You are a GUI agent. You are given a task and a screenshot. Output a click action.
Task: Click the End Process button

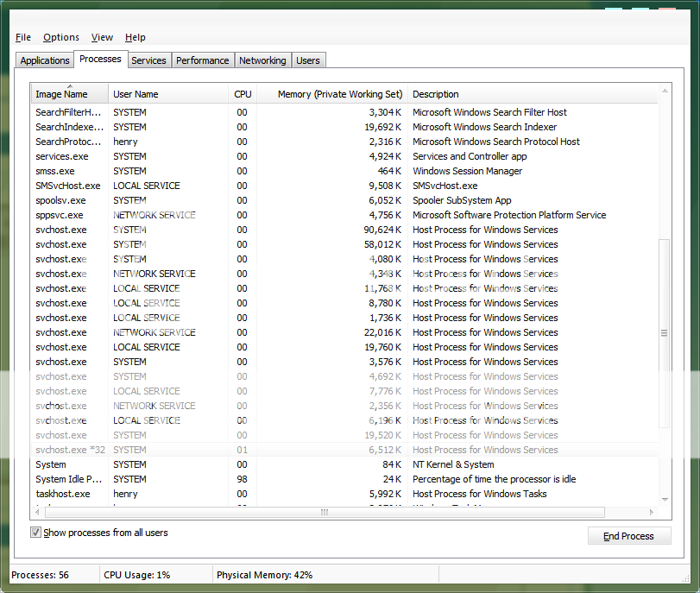click(x=628, y=536)
